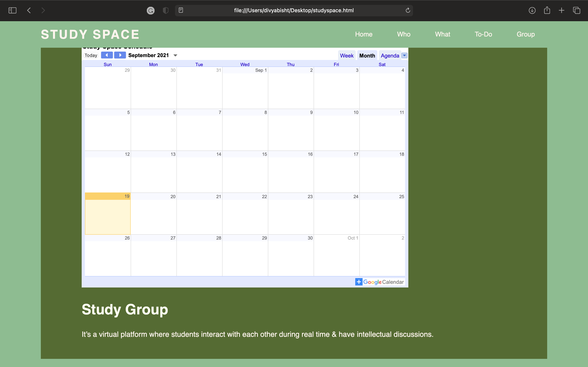The width and height of the screenshot is (588, 367).
Task: Switch to the Agenda view tab
Action: pos(390,56)
